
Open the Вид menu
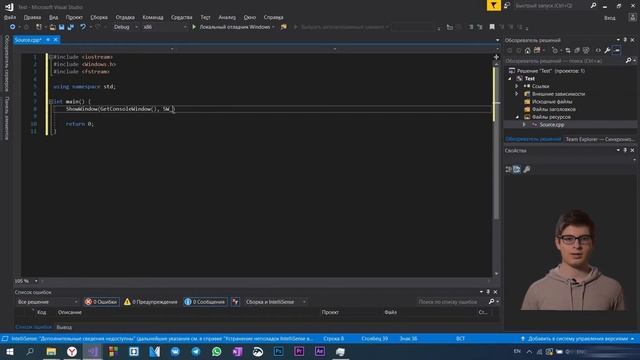(53, 17)
